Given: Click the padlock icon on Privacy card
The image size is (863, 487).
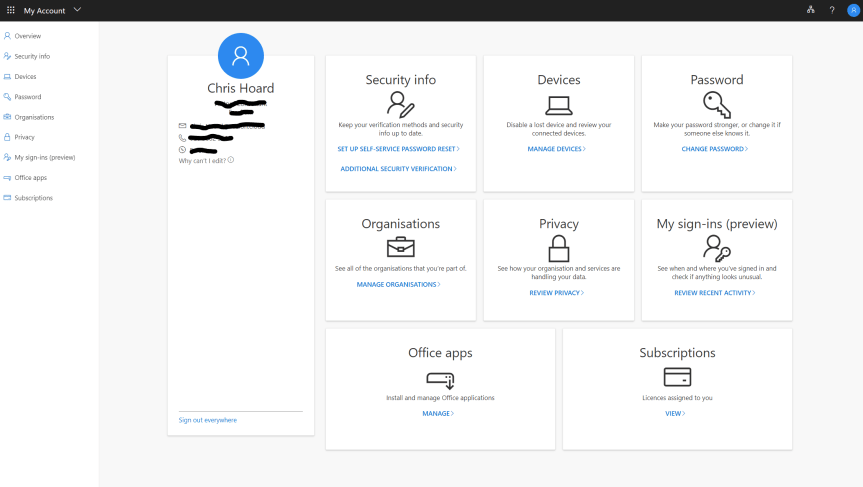Looking at the screenshot, I should click(558, 247).
